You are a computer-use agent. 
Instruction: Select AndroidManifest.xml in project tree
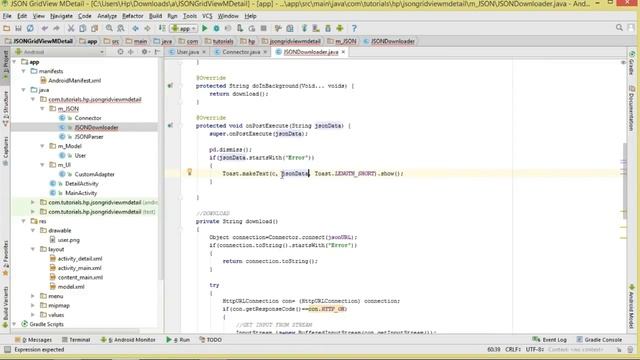coord(74,80)
